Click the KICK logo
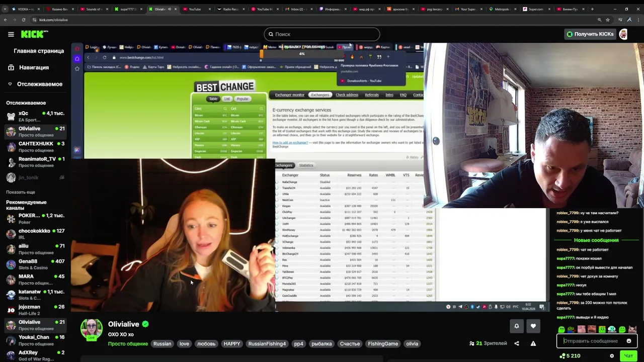The height and width of the screenshot is (362, 644). tap(34, 34)
